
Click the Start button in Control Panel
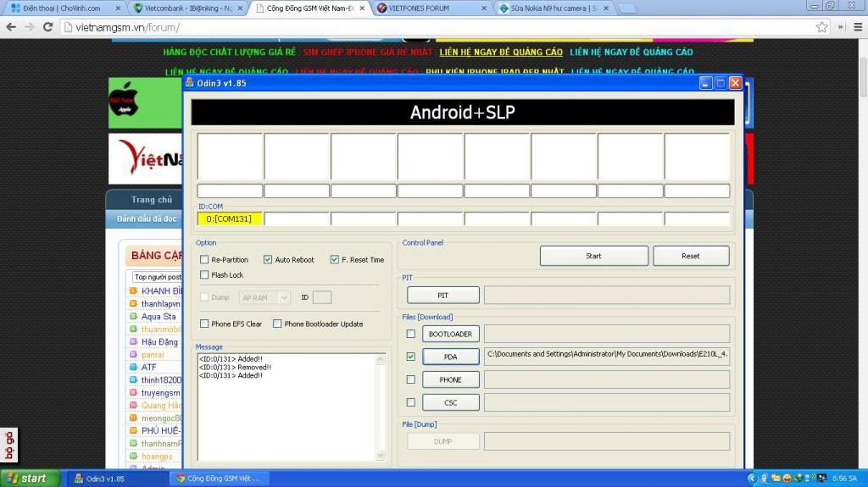coord(594,256)
